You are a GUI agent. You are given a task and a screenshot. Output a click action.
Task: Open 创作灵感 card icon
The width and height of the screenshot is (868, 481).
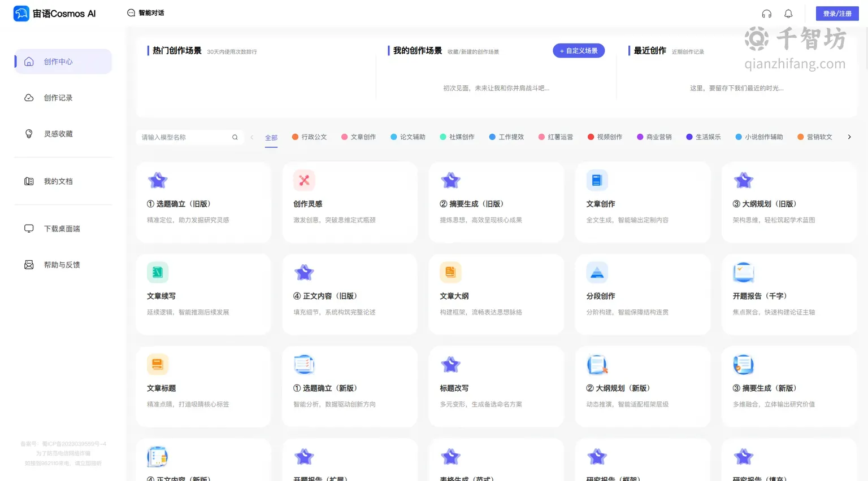pos(304,181)
